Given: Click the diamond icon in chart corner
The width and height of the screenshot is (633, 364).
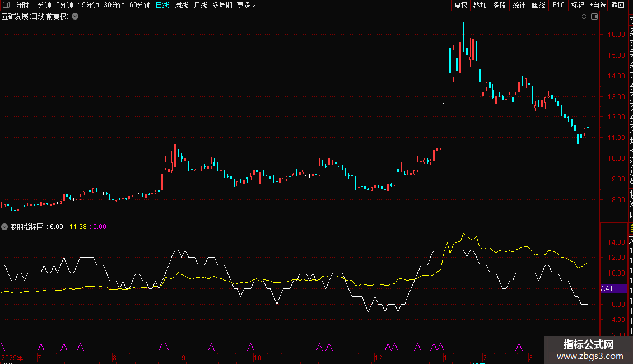Looking at the screenshot, I should (x=584, y=17).
